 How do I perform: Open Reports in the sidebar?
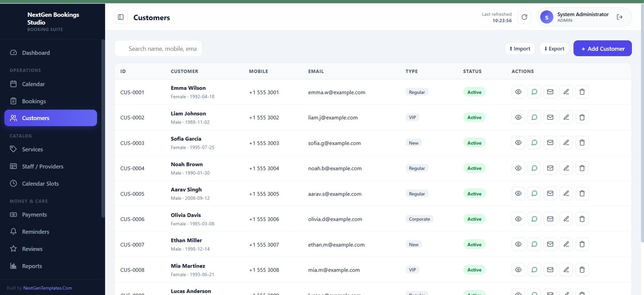point(51,266)
